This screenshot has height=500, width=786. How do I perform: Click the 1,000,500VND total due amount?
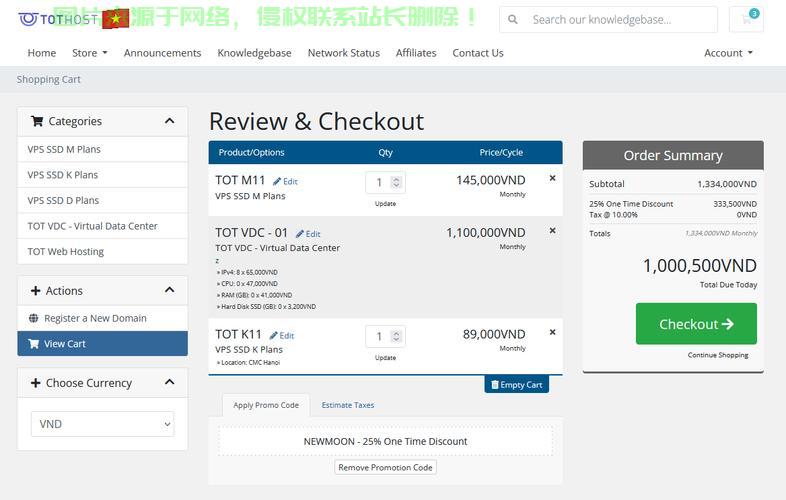[700, 266]
